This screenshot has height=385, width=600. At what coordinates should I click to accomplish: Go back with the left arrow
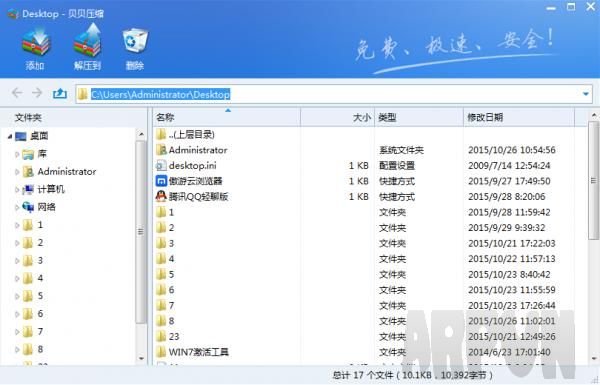(17, 93)
